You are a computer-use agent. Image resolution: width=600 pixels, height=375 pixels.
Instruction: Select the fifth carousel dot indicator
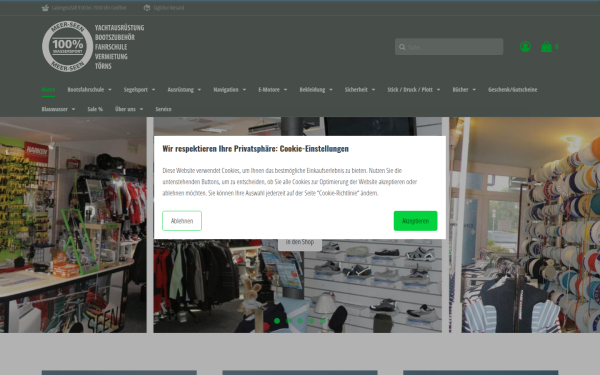pyautogui.click(x=323, y=321)
